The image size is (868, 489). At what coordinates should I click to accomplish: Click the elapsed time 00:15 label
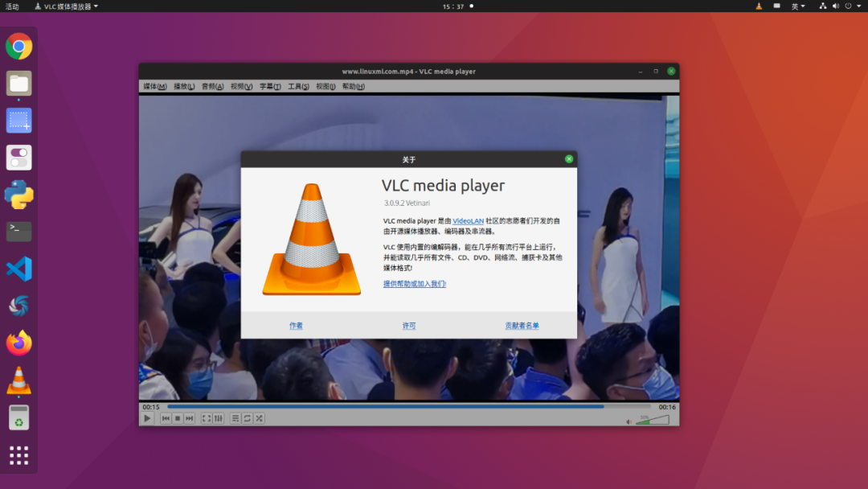pyautogui.click(x=150, y=407)
